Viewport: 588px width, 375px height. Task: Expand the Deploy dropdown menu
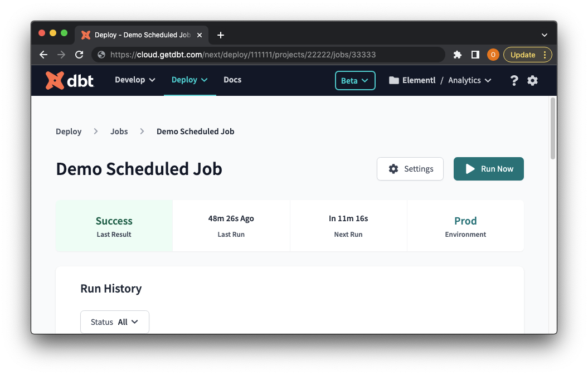[189, 80]
